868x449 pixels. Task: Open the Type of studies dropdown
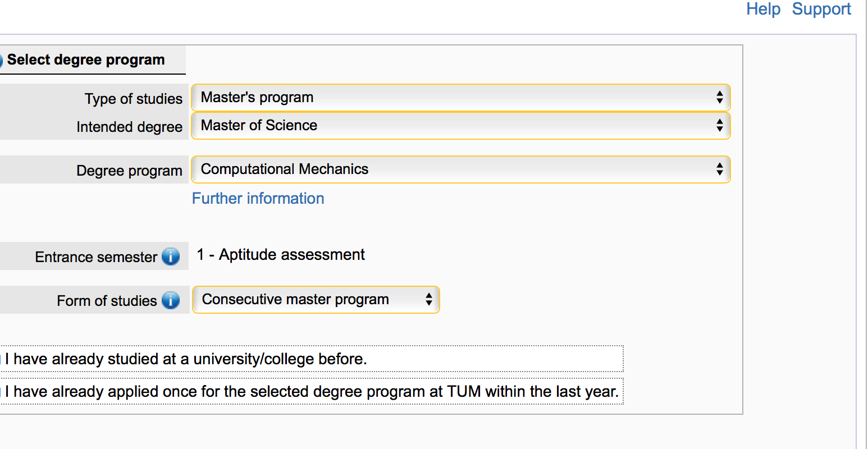(461, 98)
